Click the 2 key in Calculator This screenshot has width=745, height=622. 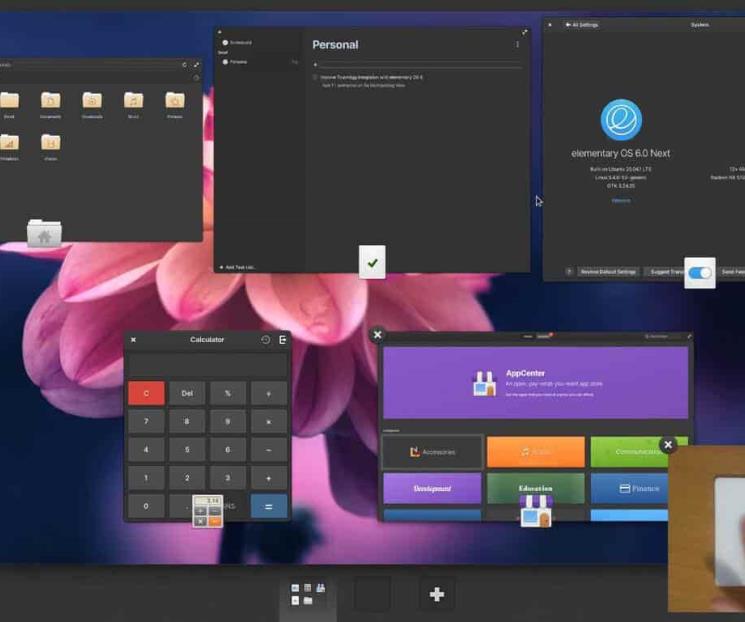pyautogui.click(x=187, y=478)
